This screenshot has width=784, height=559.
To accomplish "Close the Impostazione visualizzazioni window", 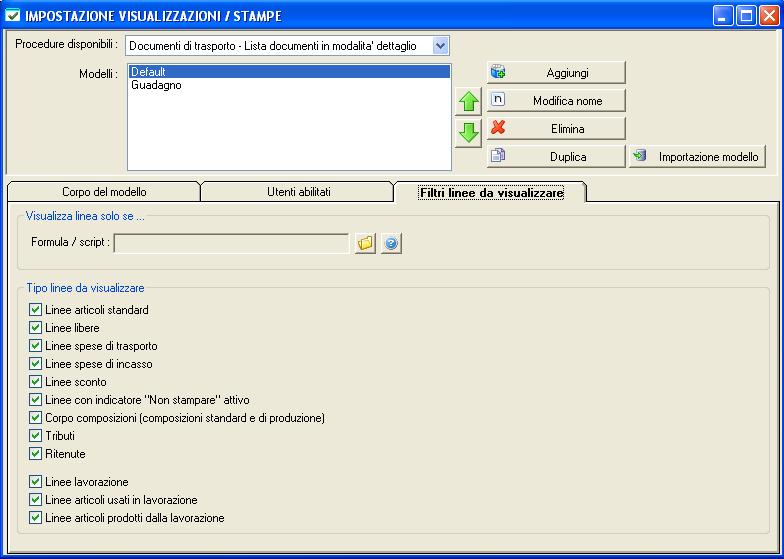I will pyautogui.click(x=769, y=16).
